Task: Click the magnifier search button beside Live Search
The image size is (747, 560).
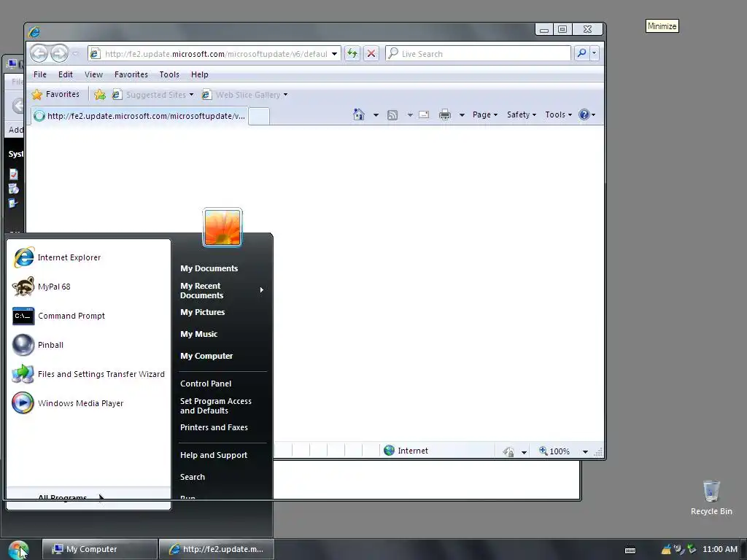Action: click(581, 53)
